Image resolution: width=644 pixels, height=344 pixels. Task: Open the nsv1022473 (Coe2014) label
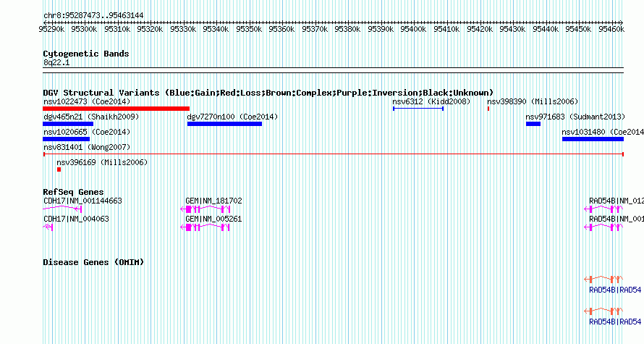[87, 101]
